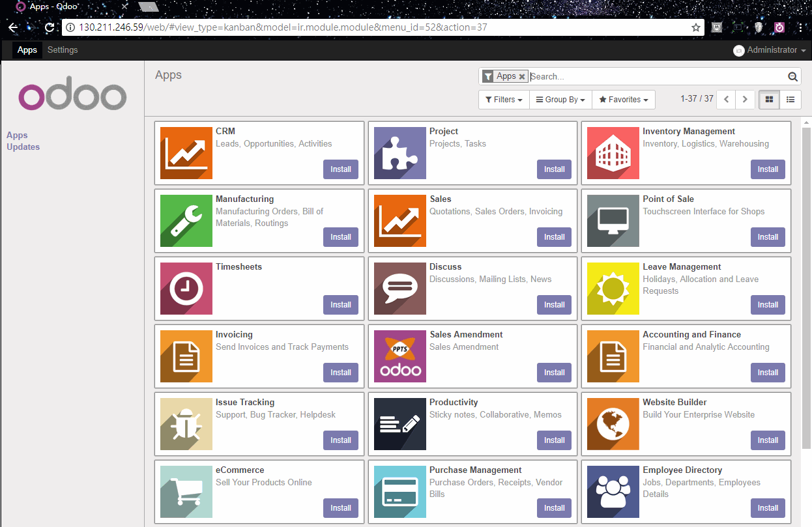Click the eCommerce shopping cart icon
The width and height of the screenshot is (812, 527).
pos(186,492)
